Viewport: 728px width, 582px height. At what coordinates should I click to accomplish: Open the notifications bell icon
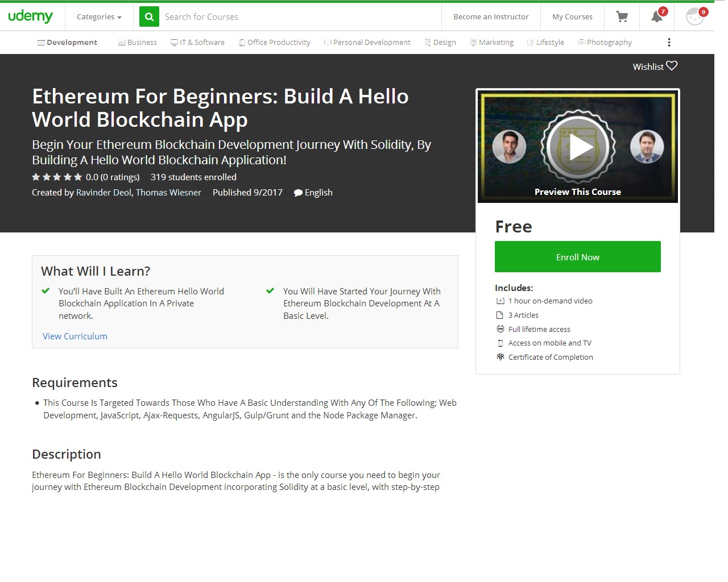coord(657,16)
